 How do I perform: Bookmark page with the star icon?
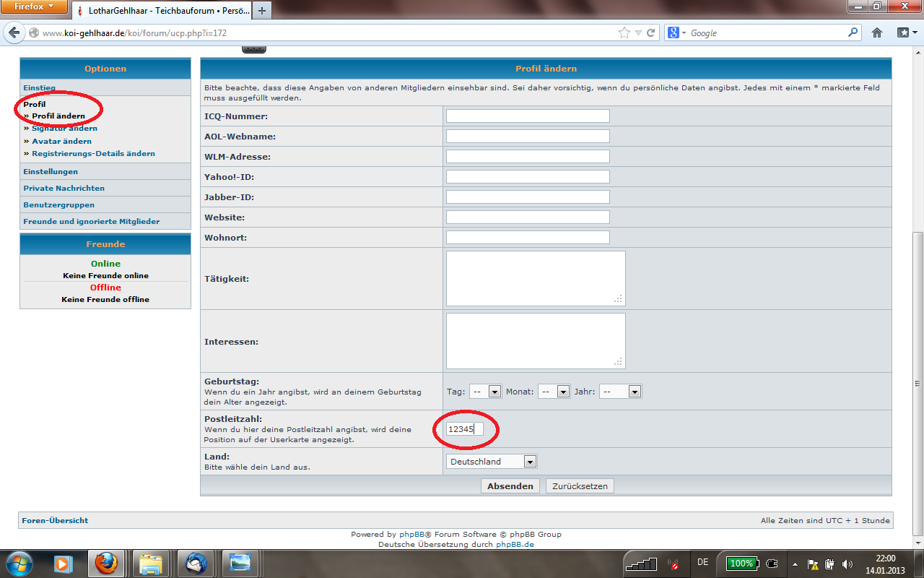tap(624, 33)
